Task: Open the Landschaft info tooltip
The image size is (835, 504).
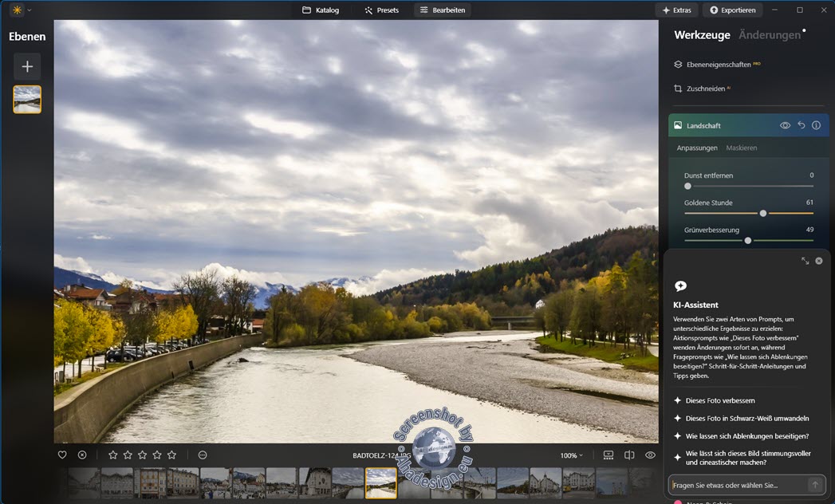Action: (x=816, y=125)
